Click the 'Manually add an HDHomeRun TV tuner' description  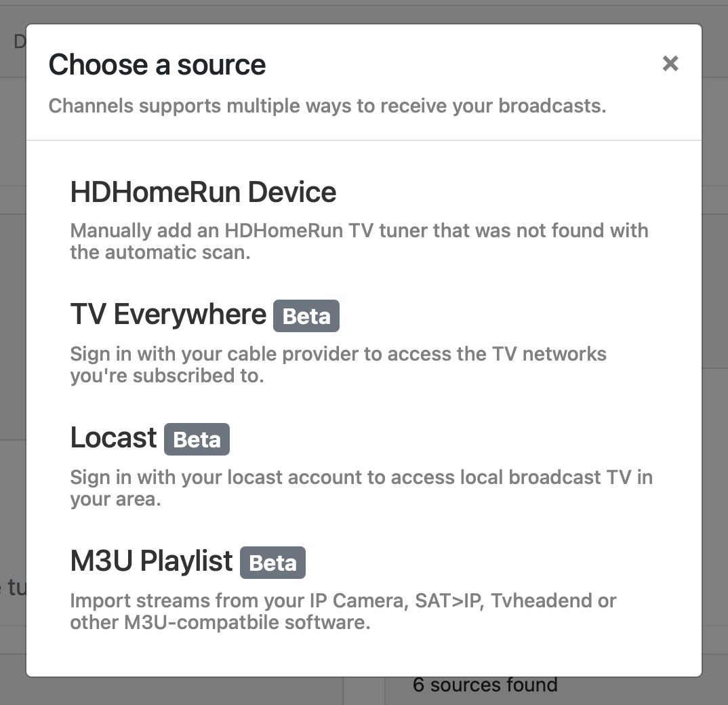tap(359, 230)
